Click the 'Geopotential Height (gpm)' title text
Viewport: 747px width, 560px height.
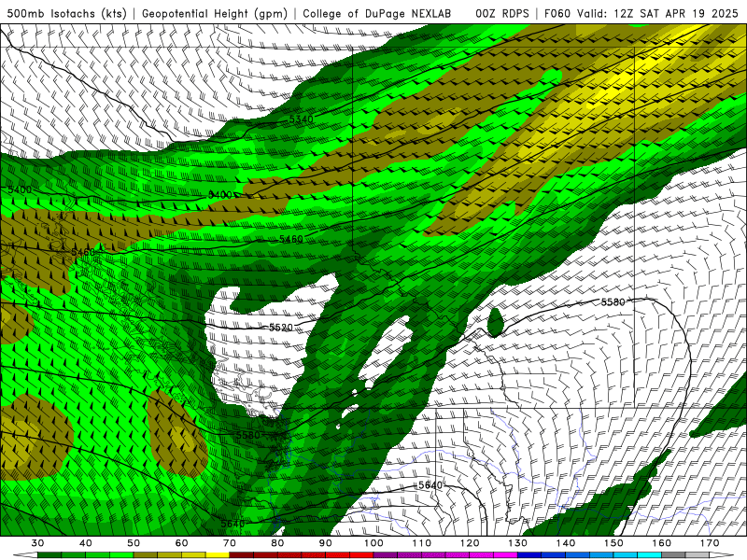point(215,13)
